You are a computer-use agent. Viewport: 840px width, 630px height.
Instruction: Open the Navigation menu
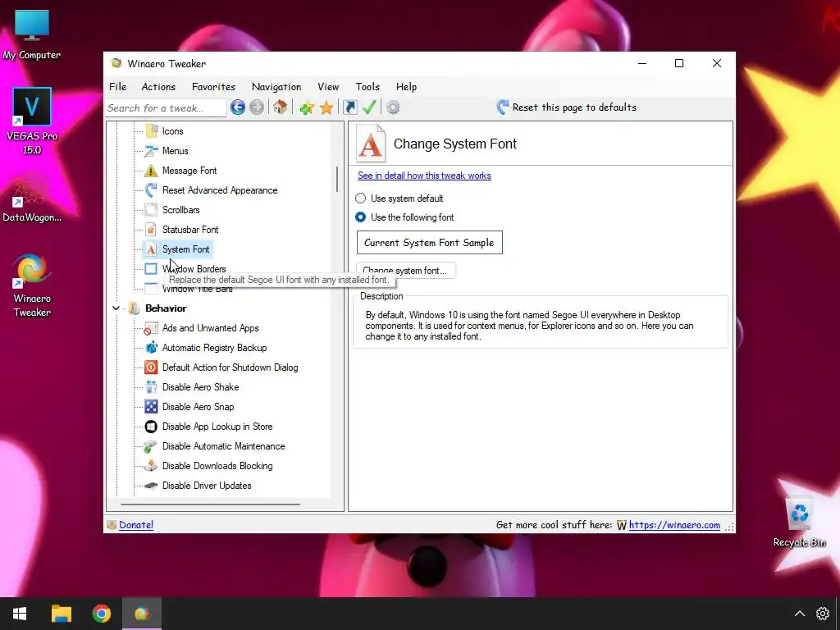click(x=276, y=87)
